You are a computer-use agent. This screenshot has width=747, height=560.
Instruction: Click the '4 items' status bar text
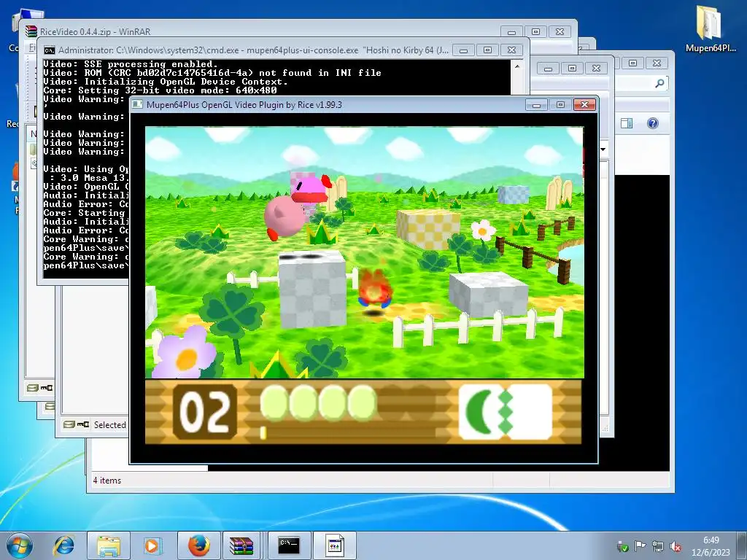coord(107,481)
